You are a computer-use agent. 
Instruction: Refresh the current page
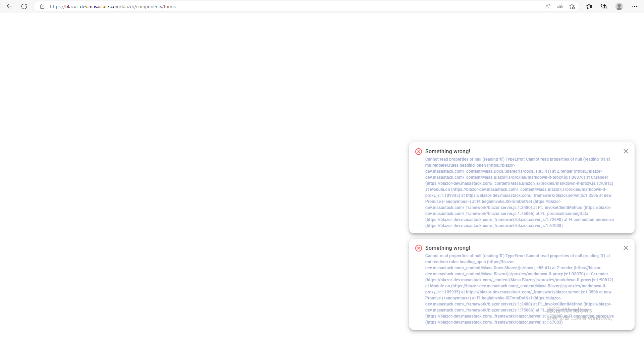click(x=24, y=6)
